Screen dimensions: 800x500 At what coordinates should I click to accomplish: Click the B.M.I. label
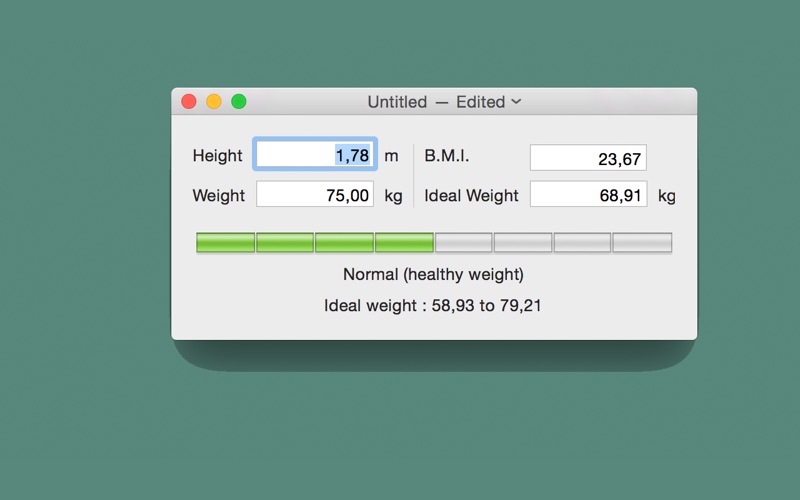pos(446,156)
